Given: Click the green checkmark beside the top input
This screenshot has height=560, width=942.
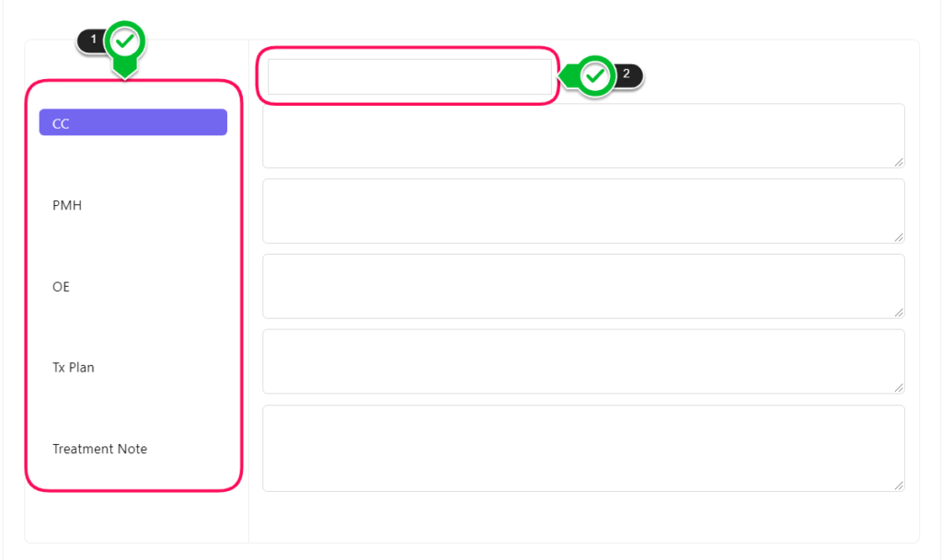Looking at the screenshot, I should tap(596, 74).
